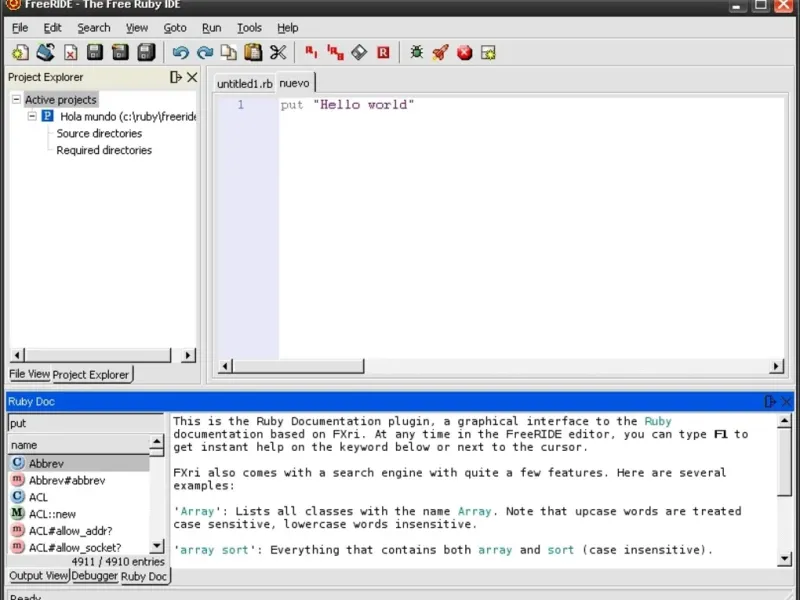Open the Output View tab
This screenshot has width=800, height=600.
pyautogui.click(x=39, y=576)
